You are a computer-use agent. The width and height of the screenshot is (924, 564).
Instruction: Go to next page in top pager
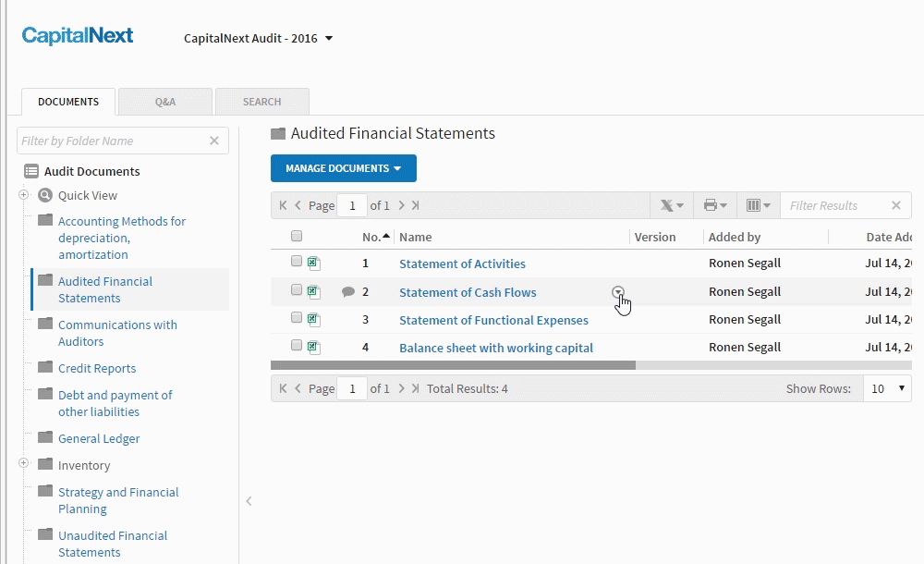pyautogui.click(x=402, y=205)
